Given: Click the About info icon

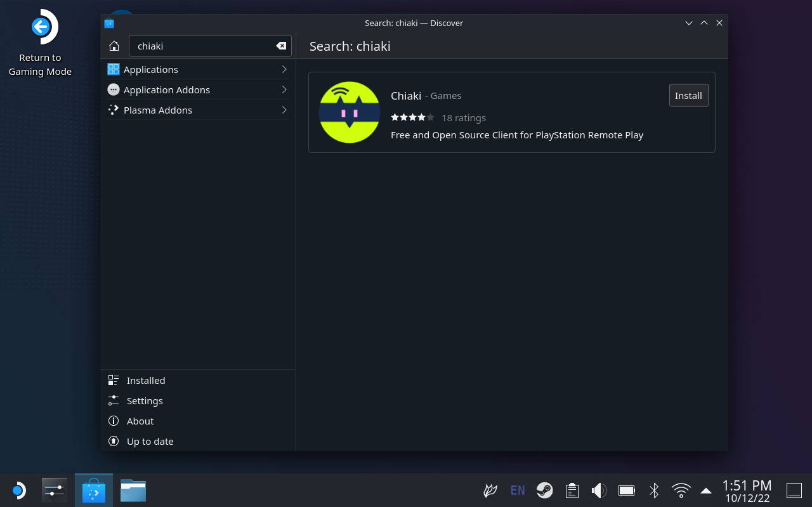Looking at the screenshot, I should click(x=114, y=421).
